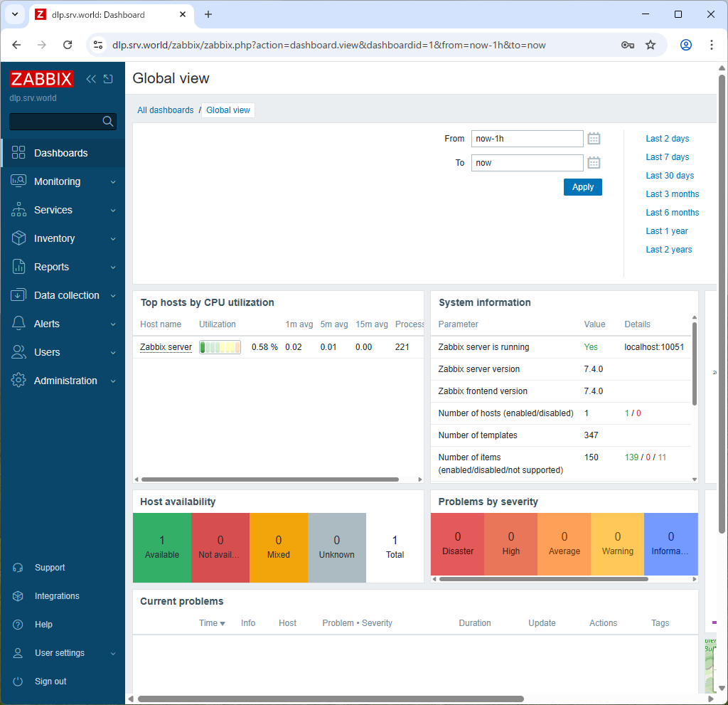Expand the Monitoring submenu chevron
The height and width of the screenshot is (705, 728).
112,181
